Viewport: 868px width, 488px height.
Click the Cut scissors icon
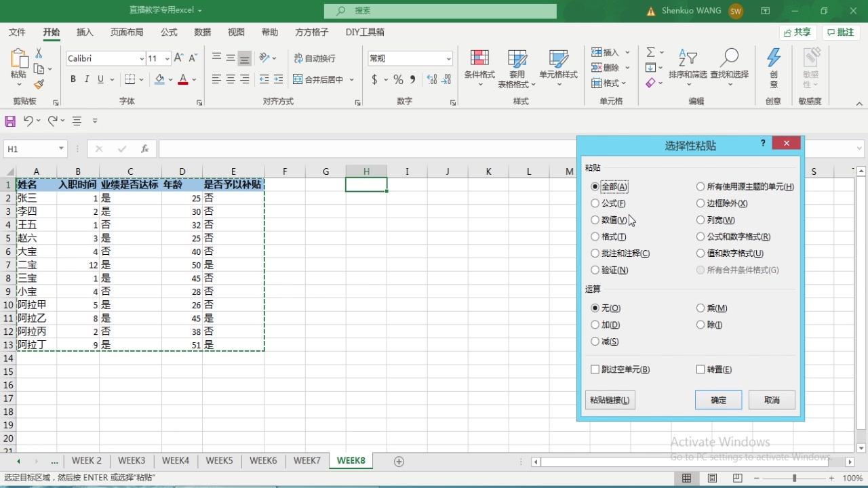39,53
